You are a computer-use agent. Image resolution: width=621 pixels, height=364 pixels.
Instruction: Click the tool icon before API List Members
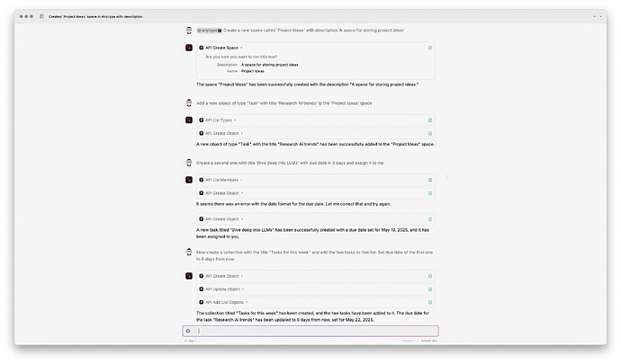202,180
